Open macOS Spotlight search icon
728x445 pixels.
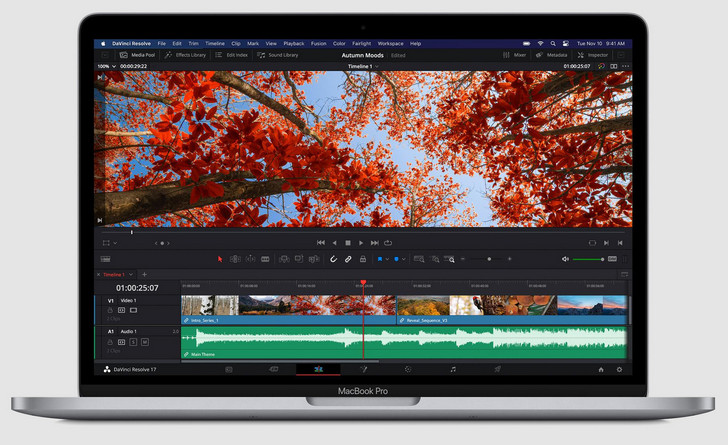pos(553,44)
